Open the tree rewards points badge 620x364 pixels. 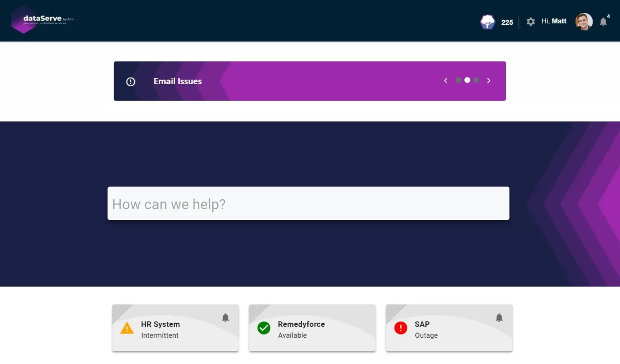[488, 22]
